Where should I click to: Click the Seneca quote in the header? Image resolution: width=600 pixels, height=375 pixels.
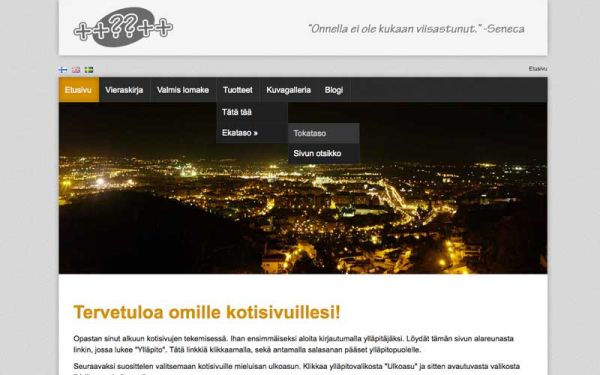point(416,29)
